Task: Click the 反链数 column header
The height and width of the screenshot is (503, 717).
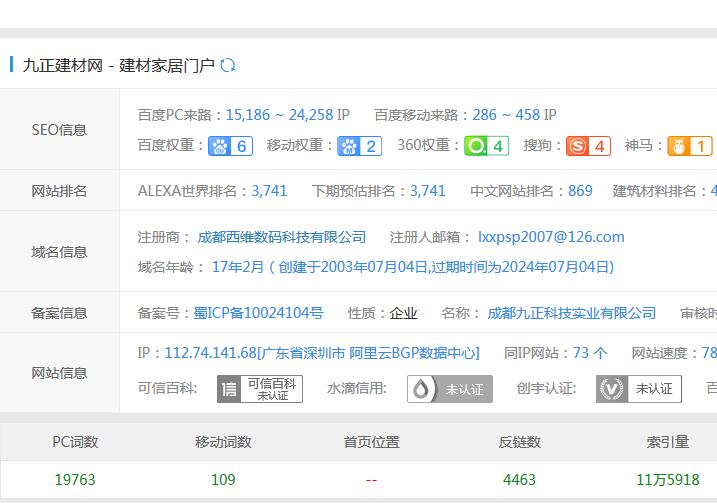Action: coord(519,442)
